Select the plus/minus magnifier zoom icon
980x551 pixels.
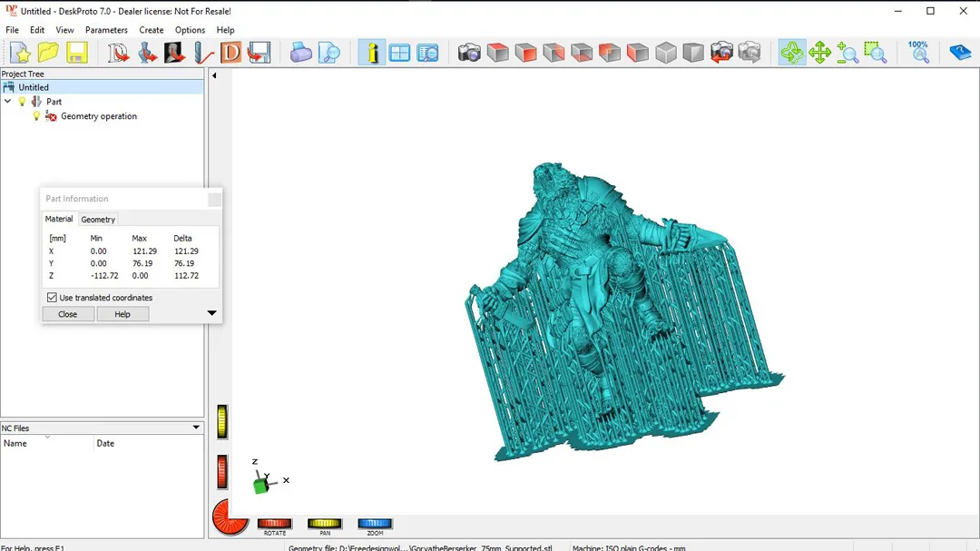(x=848, y=54)
